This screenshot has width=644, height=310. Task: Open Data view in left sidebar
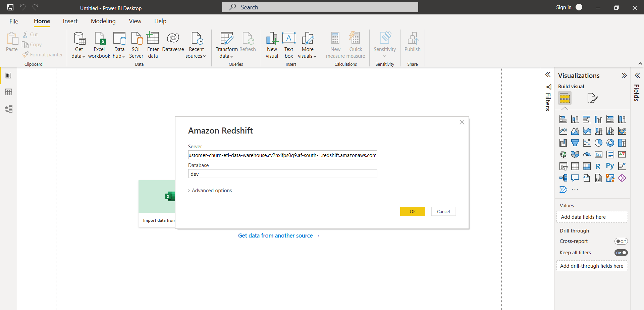[x=9, y=92]
